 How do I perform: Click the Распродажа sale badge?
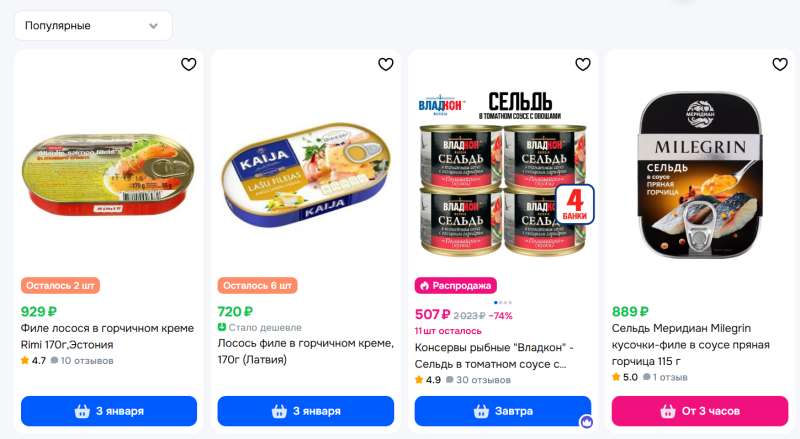[456, 285]
